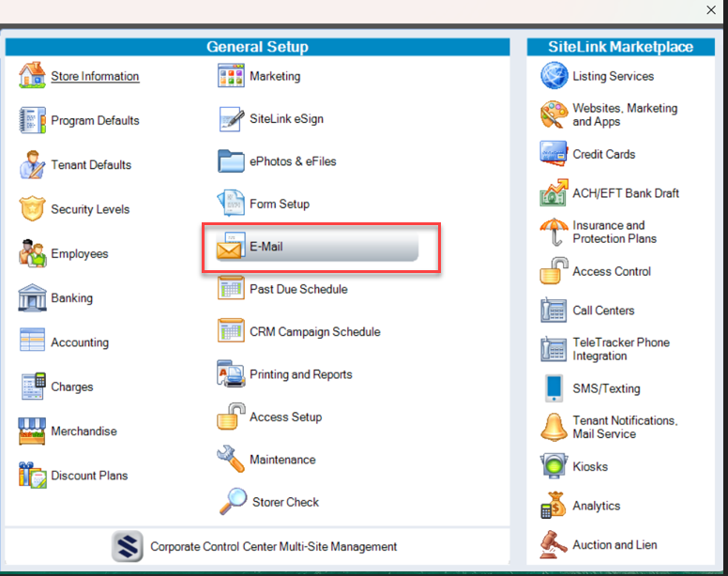Screen dimensions: 728x576
Task: Select the Listing Services label
Action: pos(613,76)
